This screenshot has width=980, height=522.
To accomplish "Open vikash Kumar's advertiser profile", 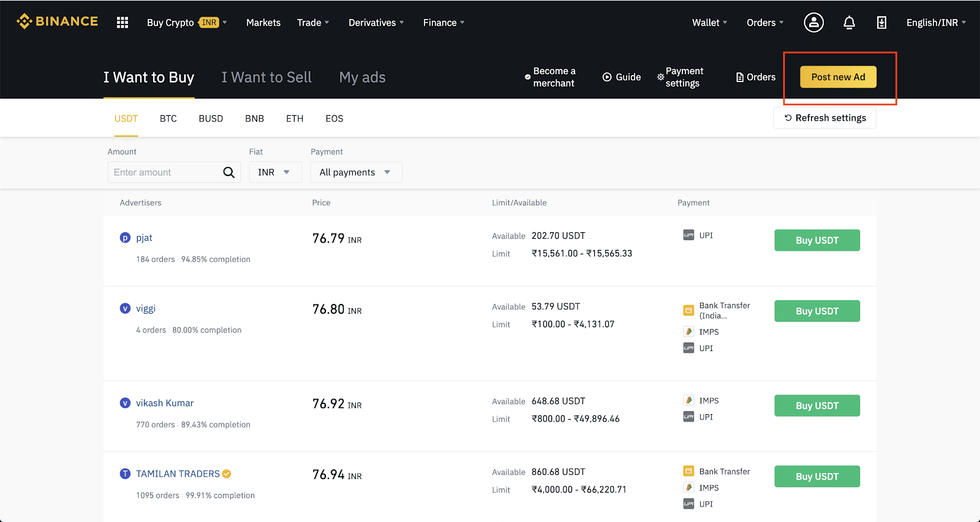I will [165, 403].
